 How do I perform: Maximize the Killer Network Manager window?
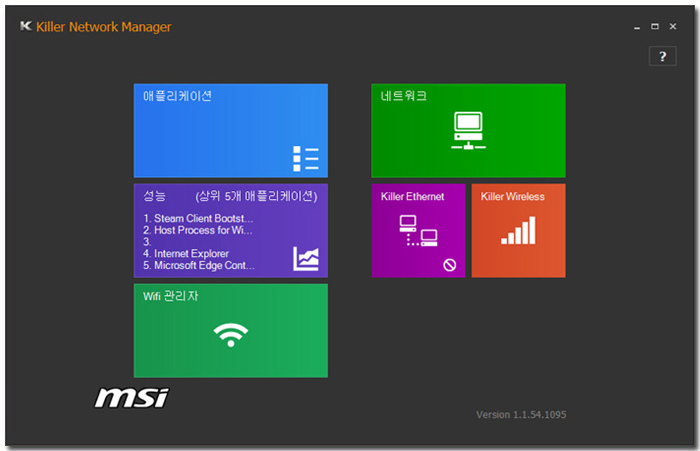point(655,26)
